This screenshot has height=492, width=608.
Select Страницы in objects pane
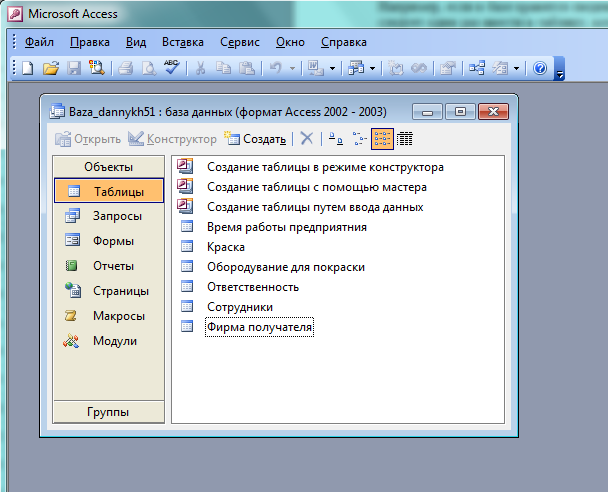tap(109, 291)
